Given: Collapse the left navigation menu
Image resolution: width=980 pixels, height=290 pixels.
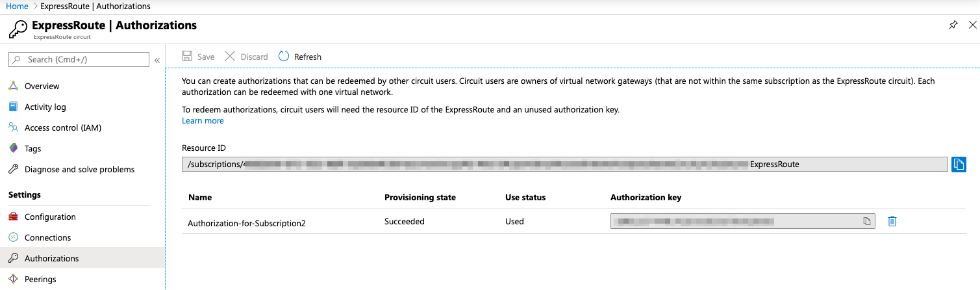Looking at the screenshot, I should [x=157, y=60].
